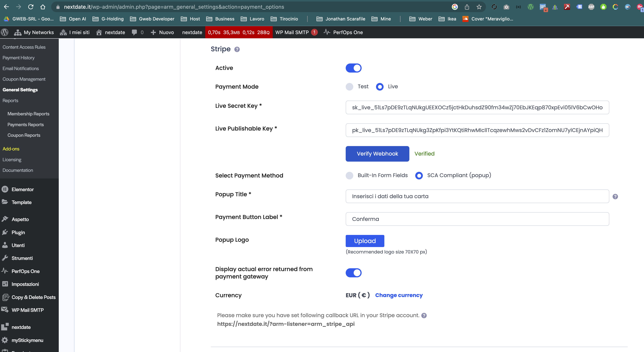
Task: Click the Stripe help question-mark icon
Action: tap(237, 49)
